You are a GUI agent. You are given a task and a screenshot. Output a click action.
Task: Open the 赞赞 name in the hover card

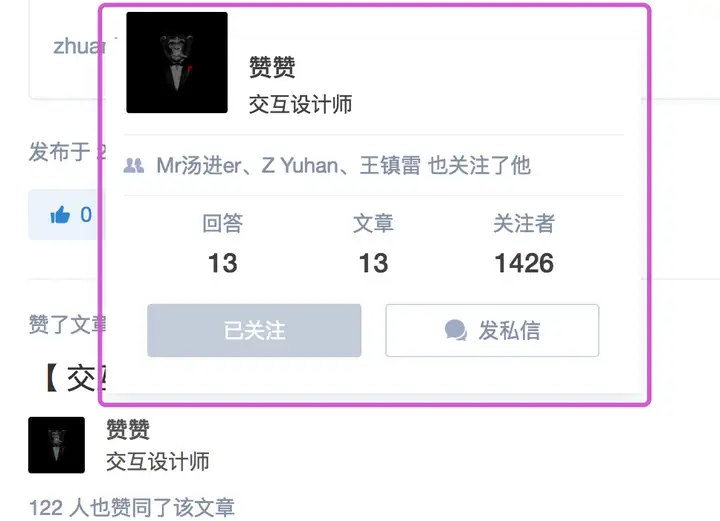(272, 67)
